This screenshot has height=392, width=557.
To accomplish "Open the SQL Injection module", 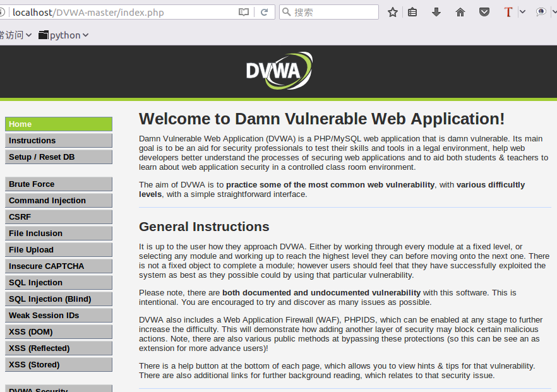I will tap(59, 283).
